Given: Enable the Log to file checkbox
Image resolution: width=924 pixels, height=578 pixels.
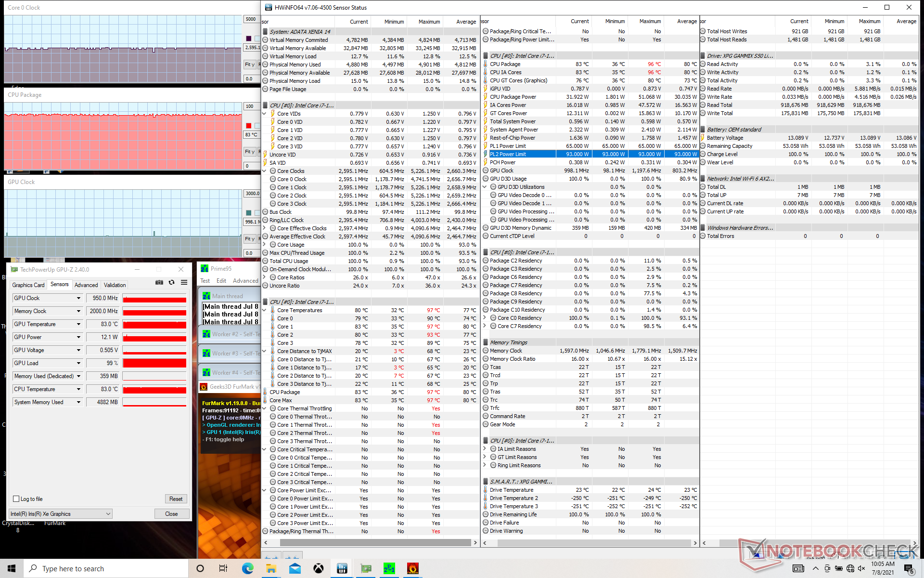Looking at the screenshot, I should click(x=16, y=499).
